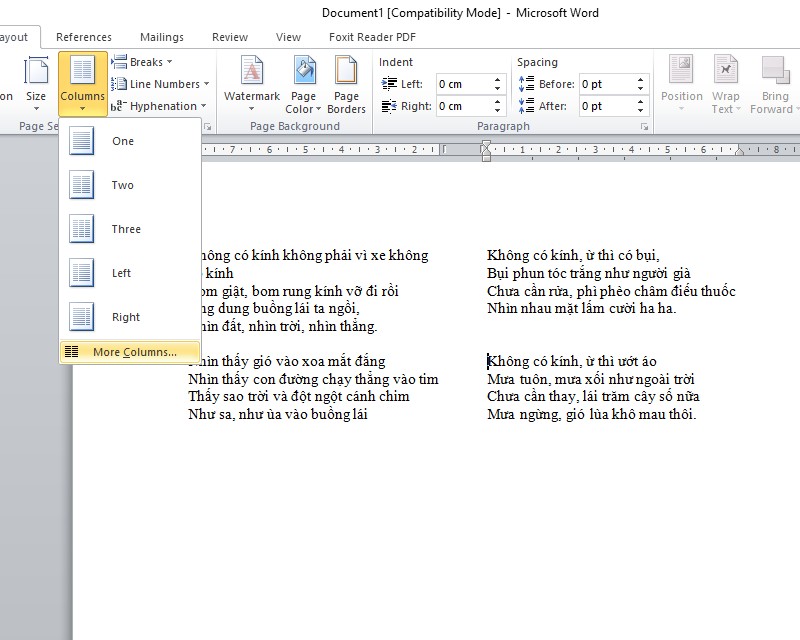Screen dimensions: 800x640
Task: Expand the Line Numbers dropdown arrow
Action: pyautogui.click(x=207, y=84)
